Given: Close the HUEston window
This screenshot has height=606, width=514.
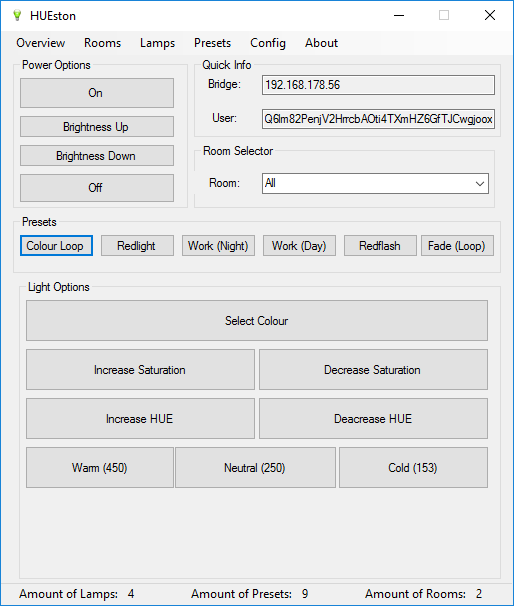Looking at the screenshot, I should 490,15.
